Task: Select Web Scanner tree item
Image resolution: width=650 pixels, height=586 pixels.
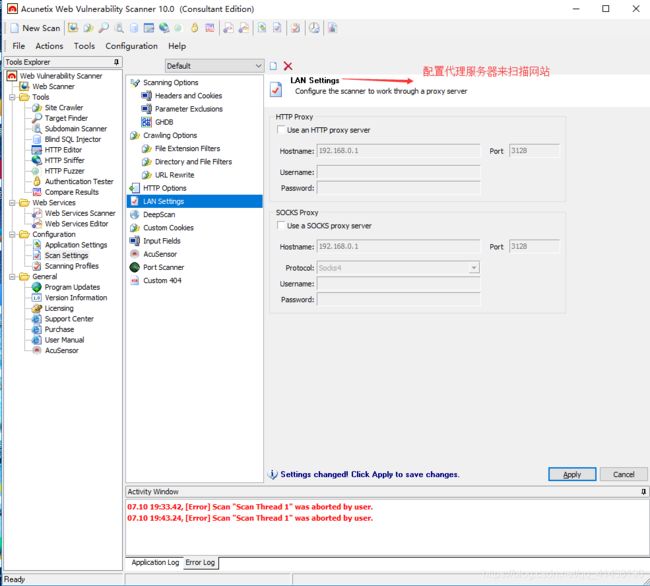Action: tap(53, 86)
